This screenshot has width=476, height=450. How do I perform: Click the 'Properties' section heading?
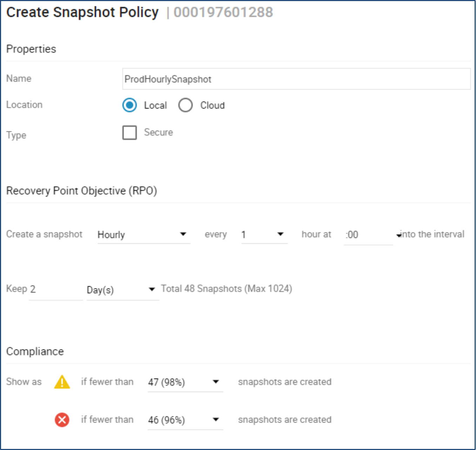pyautogui.click(x=31, y=49)
